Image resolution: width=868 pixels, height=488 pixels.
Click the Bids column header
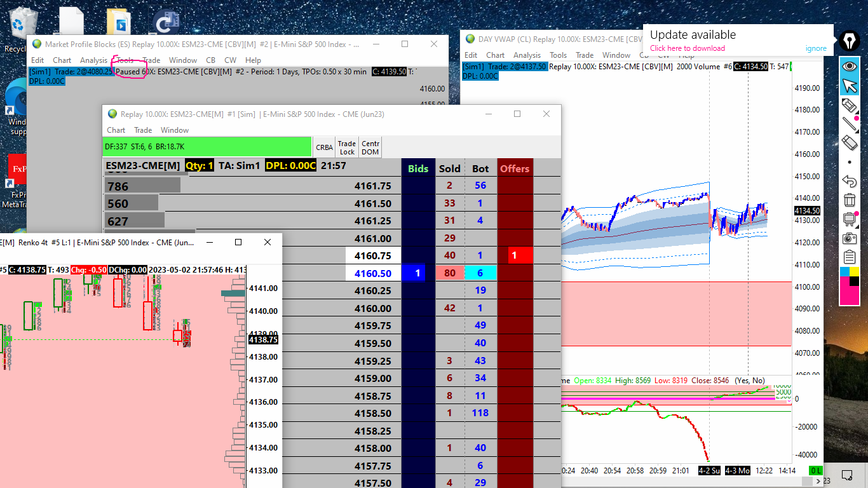tap(418, 168)
